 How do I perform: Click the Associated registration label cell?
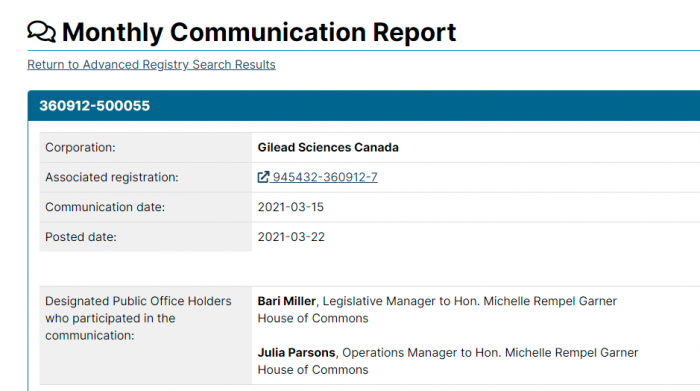(x=146, y=177)
